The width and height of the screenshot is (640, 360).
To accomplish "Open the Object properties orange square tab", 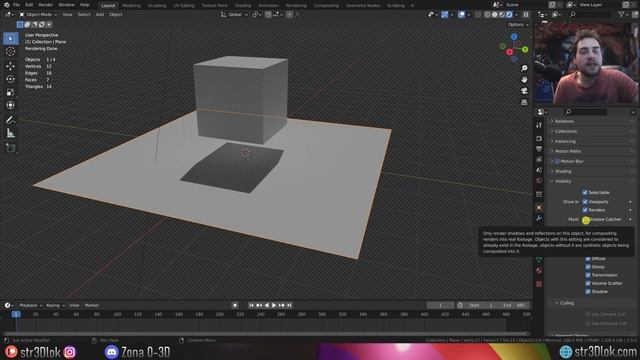I will coord(539,207).
